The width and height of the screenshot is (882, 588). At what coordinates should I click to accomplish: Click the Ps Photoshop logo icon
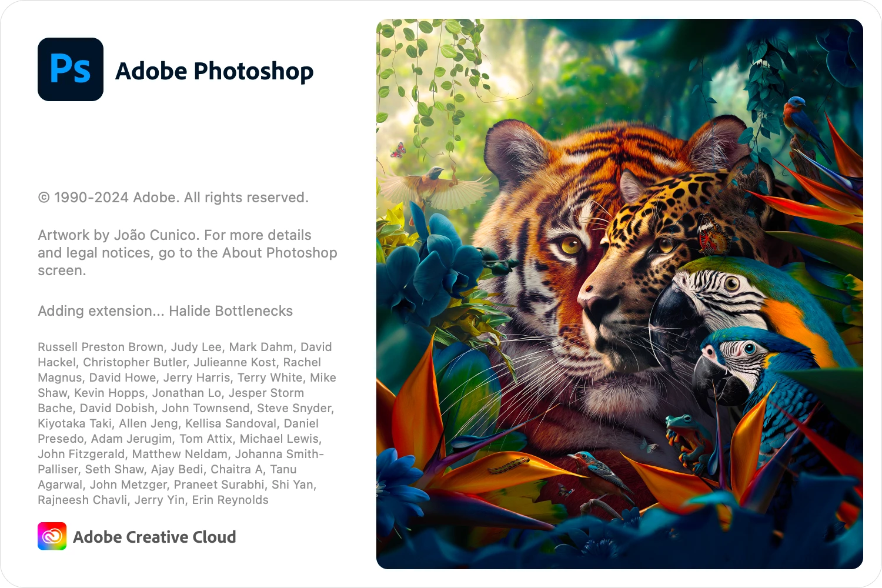tap(71, 69)
